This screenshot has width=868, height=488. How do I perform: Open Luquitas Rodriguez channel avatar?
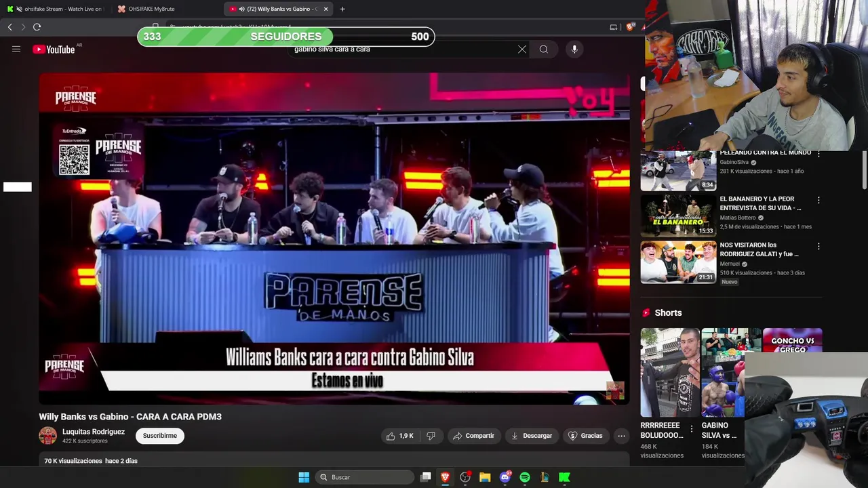pos(47,436)
